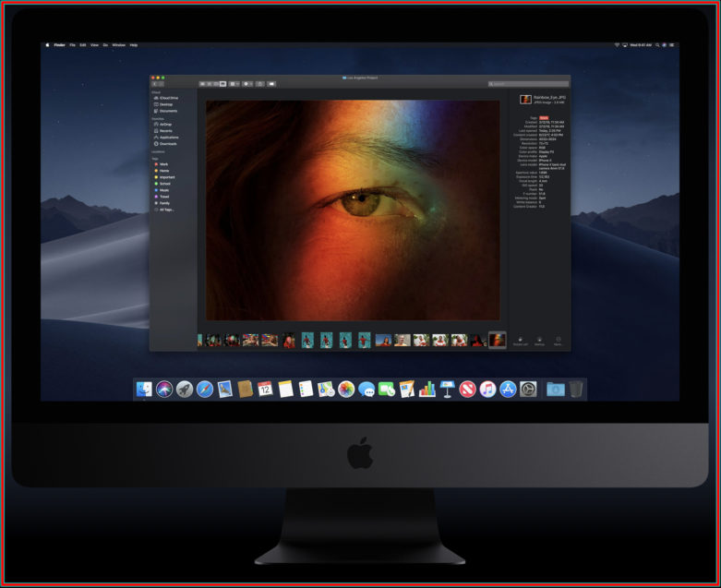Click the Finder search field
721x588 pixels.
click(x=528, y=84)
